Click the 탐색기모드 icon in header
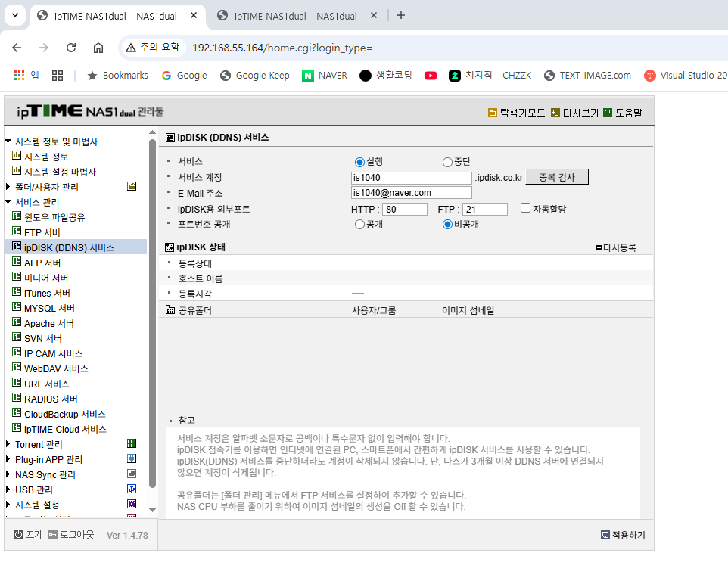This screenshot has height=575, width=728. [493, 113]
